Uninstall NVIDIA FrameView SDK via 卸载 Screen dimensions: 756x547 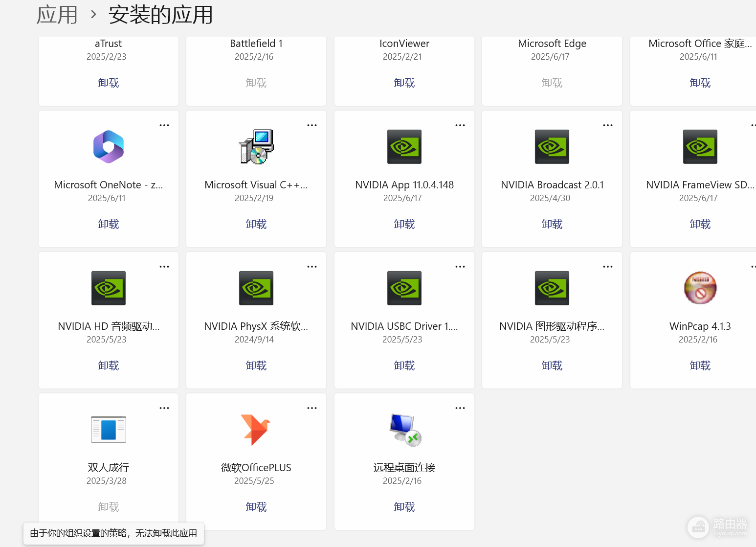coord(700,224)
